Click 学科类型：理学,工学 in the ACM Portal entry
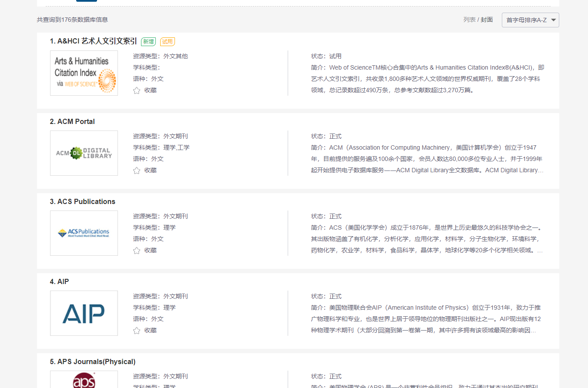 click(x=161, y=148)
